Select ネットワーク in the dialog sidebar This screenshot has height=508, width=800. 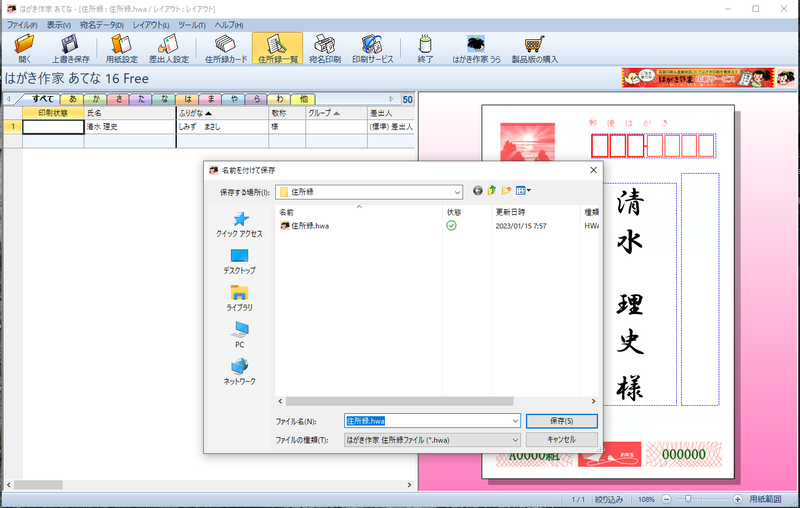pos(239,372)
